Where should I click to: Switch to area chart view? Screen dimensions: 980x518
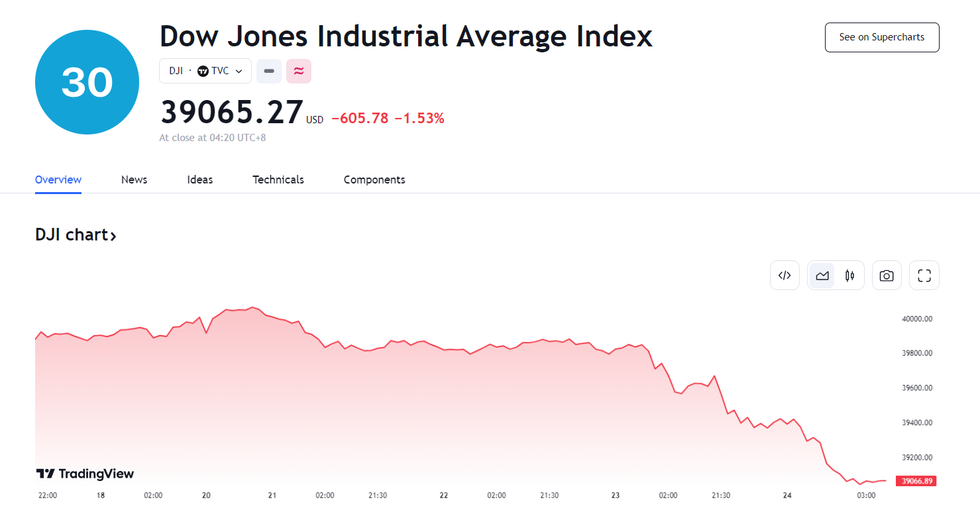[822, 276]
